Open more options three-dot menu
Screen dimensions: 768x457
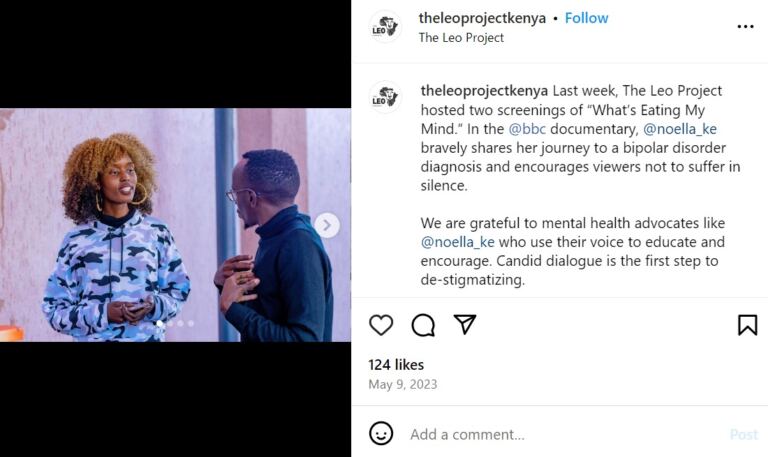(745, 27)
